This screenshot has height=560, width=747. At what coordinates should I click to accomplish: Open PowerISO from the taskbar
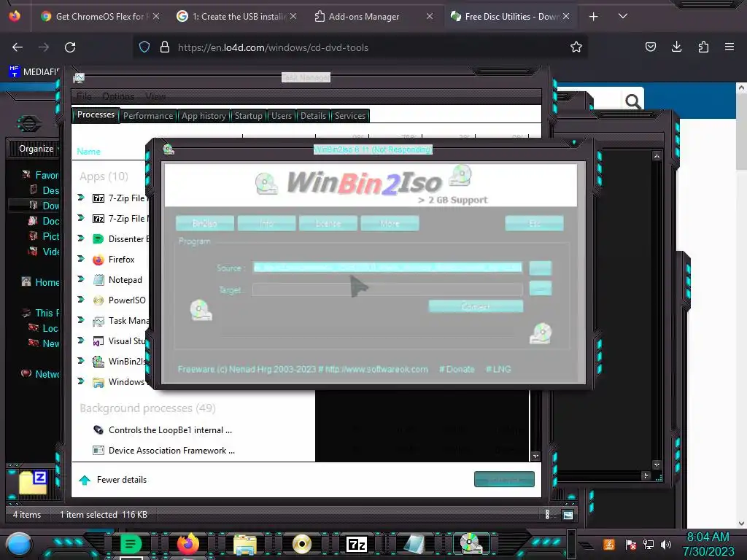pyautogui.click(x=301, y=544)
